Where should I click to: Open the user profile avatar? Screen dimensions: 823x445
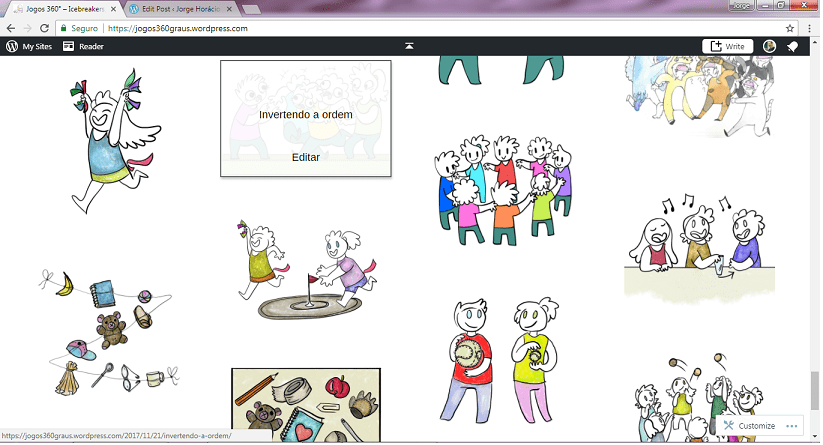pos(769,46)
